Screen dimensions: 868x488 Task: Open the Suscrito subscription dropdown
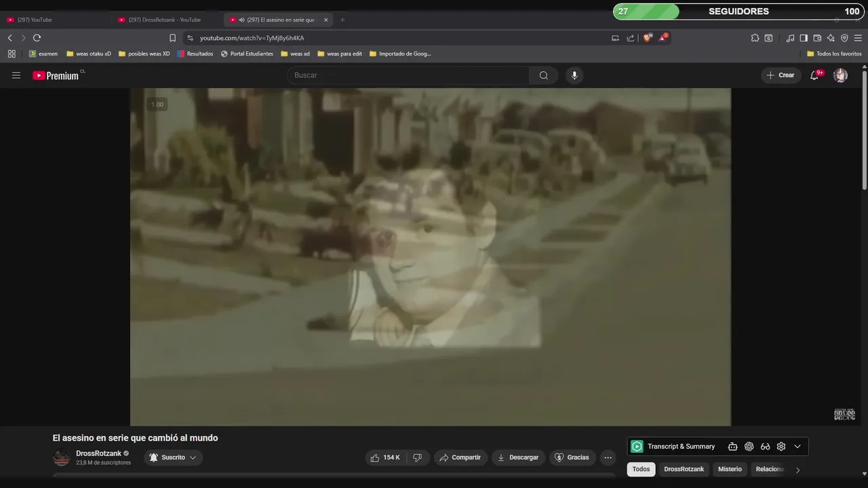173,457
